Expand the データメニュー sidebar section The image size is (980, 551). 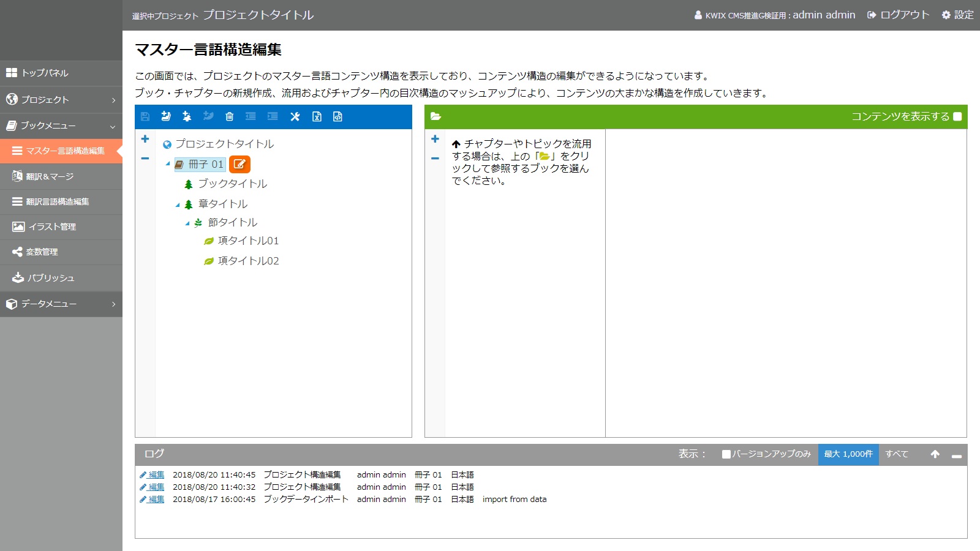pyautogui.click(x=61, y=304)
